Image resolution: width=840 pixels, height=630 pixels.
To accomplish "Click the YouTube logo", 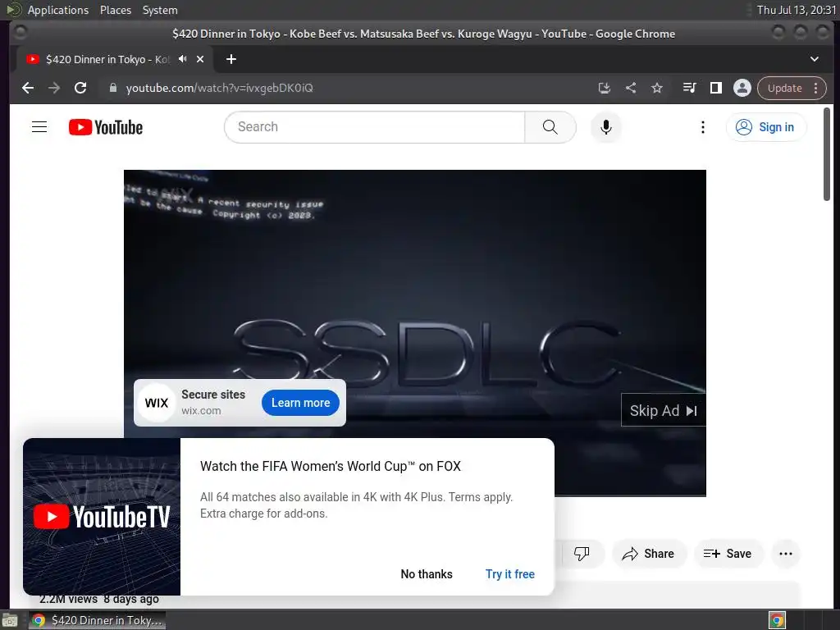I will (x=106, y=127).
